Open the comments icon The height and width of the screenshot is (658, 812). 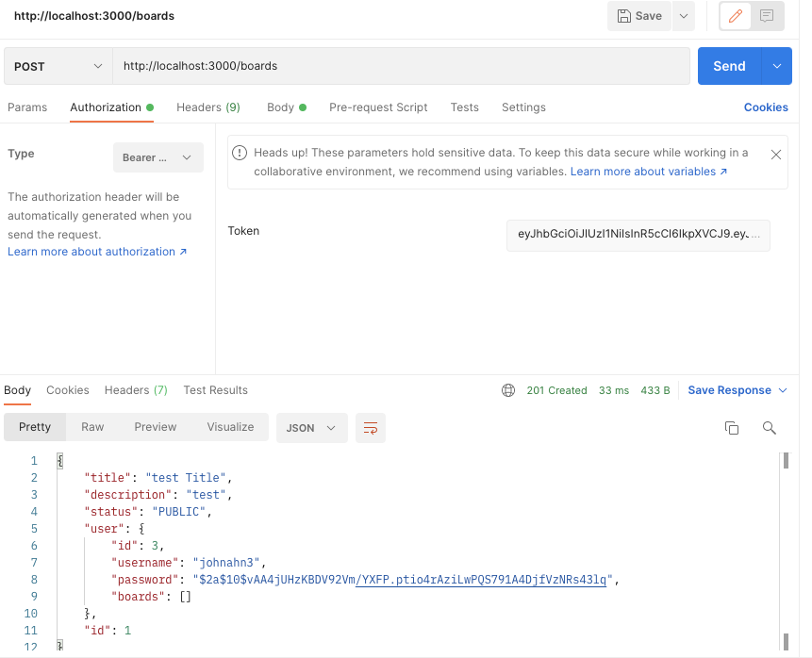(767, 16)
